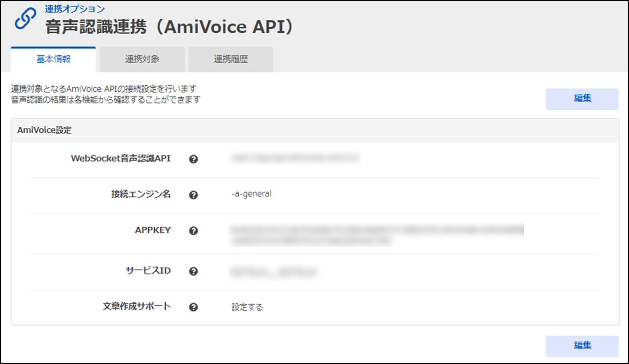629x364 pixels.
Task: Click the APPKEY label
Action: pyautogui.click(x=153, y=230)
